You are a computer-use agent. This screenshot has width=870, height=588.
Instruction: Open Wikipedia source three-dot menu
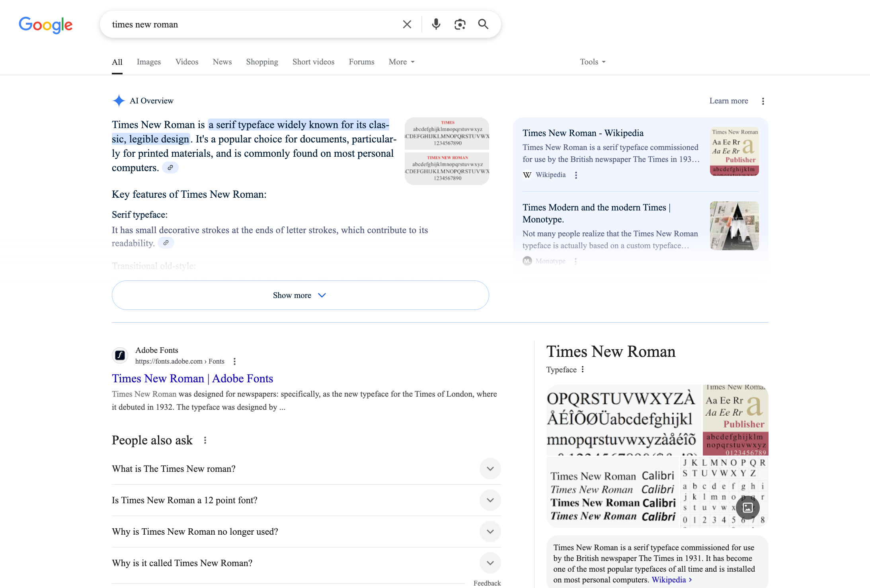point(576,175)
